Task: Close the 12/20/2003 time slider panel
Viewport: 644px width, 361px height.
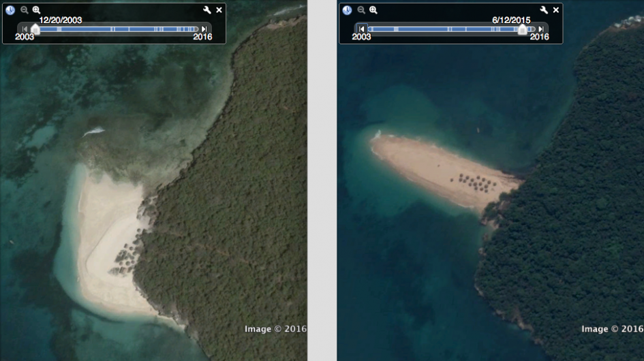Action: (x=219, y=10)
